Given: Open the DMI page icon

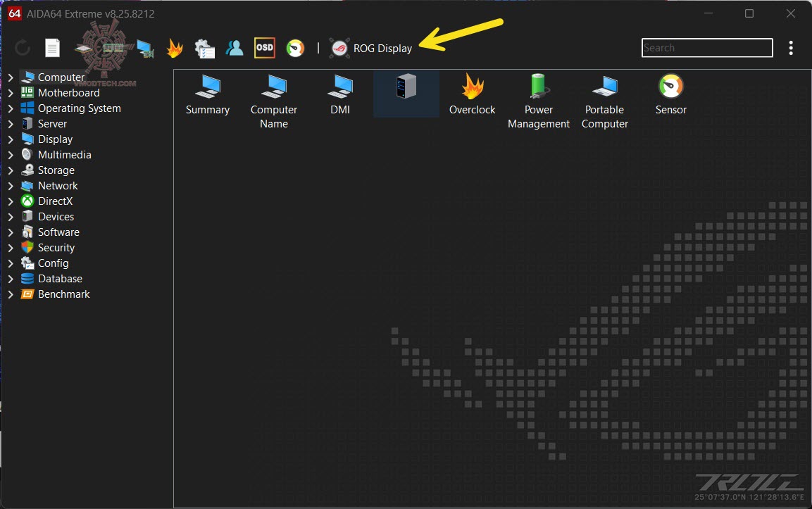Looking at the screenshot, I should point(340,95).
